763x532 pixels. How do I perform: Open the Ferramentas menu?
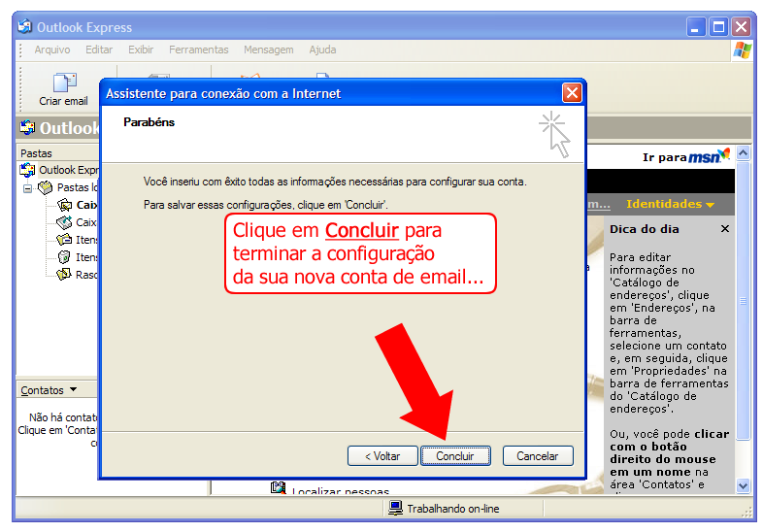[199, 50]
